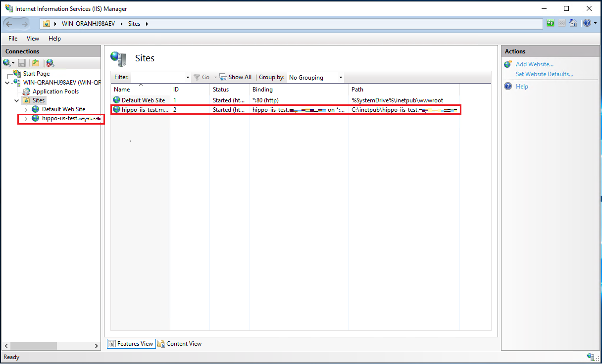602x364 pixels.
Task: Click WIN-QRANHJ98AEV in address breadcrumb
Action: point(88,24)
